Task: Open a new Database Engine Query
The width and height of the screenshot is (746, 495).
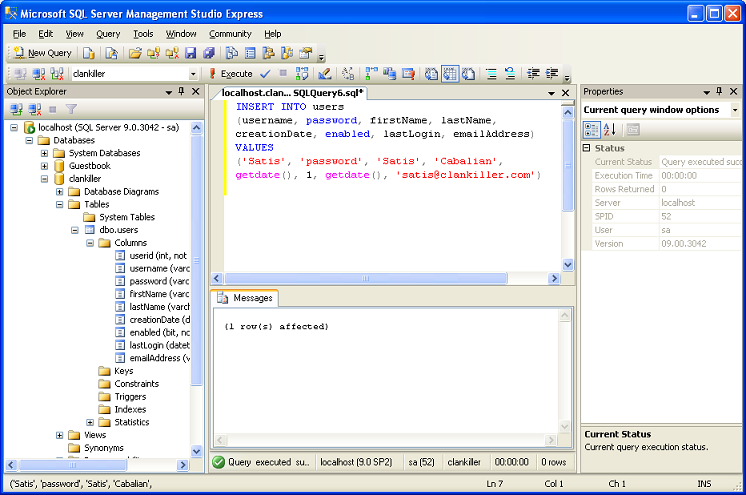Action: tap(89, 53)
